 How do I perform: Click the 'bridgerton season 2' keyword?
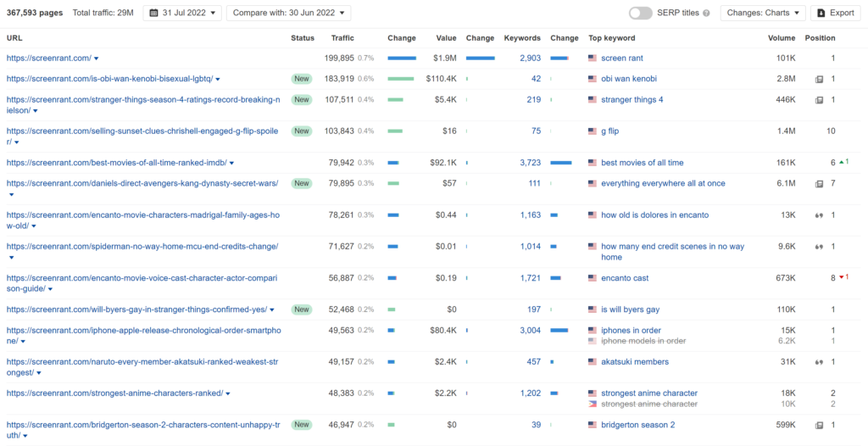click(x=638, y=425)
